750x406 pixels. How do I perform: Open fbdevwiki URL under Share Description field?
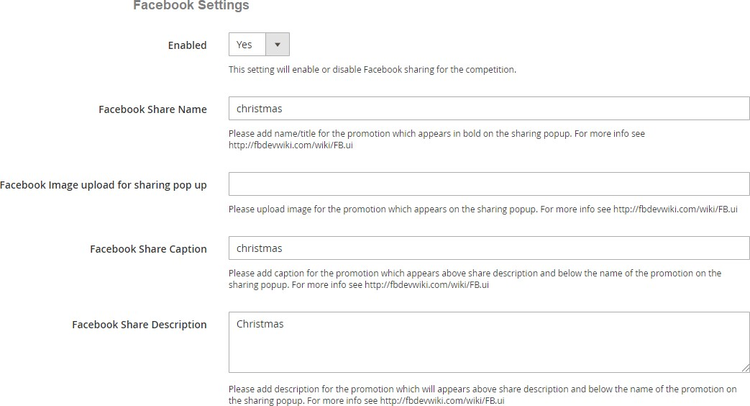click(x=441, y=400)
